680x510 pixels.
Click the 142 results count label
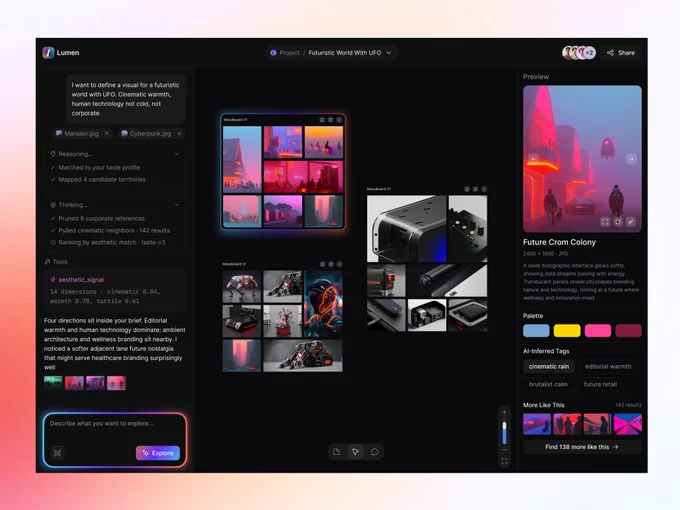[628, 405]
